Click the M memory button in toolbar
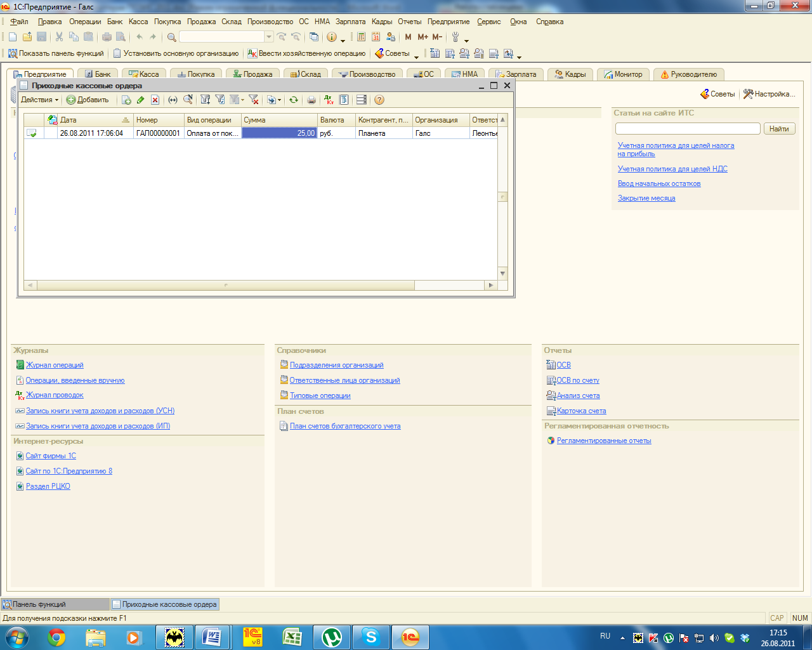The width and height of the screenshot is (812, 650). [x=408, y=37]
